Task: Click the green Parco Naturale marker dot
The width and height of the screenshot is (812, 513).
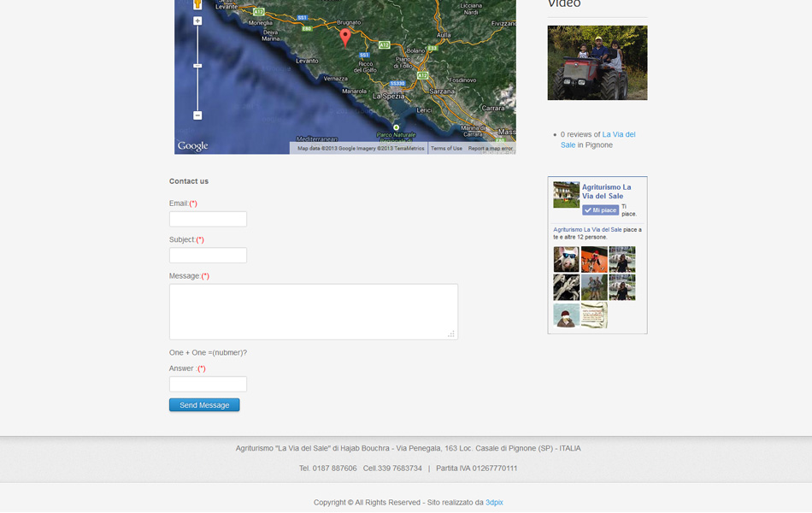Action: click(396, 127)
